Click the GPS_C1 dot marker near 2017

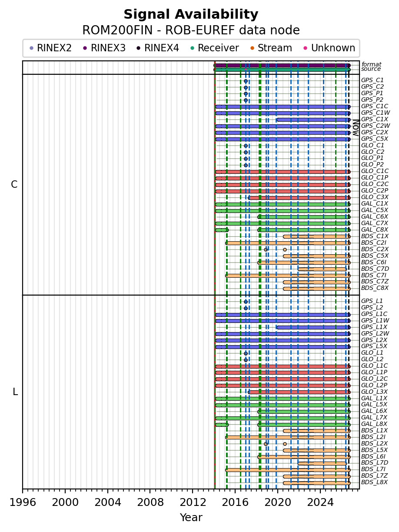pyautogui.click(x=246, y=81)
